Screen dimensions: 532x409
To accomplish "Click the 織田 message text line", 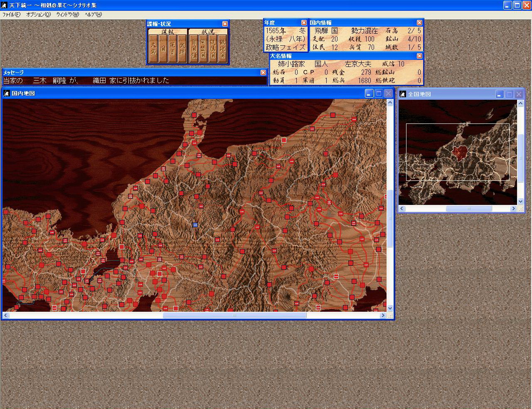I will tap(86, 81).
